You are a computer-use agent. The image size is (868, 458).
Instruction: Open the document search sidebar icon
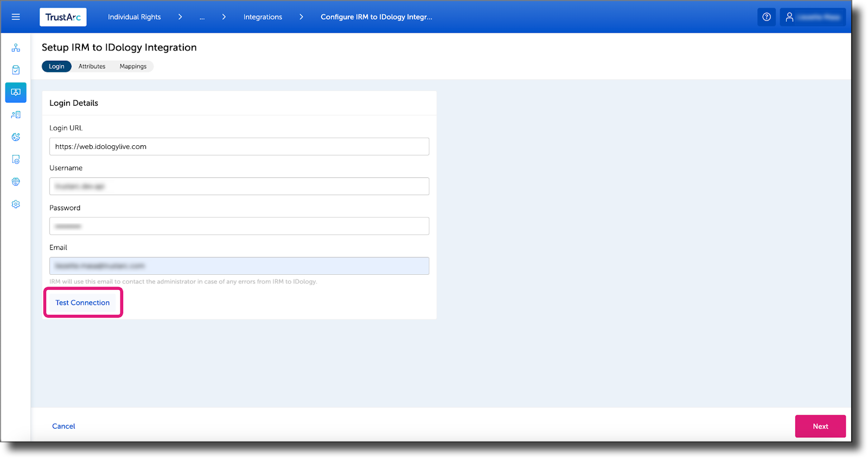(x=16, y=159)
